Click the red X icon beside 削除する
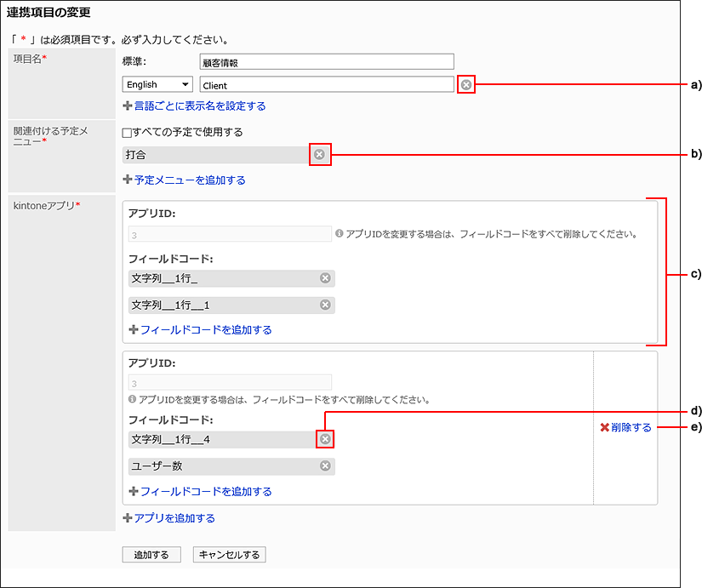 point(605,428)
